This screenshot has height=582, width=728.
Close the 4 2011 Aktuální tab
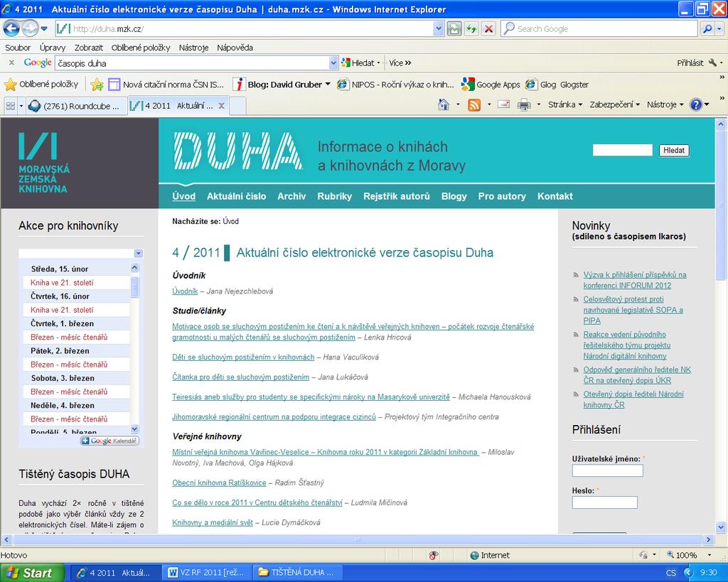[222, 106]
